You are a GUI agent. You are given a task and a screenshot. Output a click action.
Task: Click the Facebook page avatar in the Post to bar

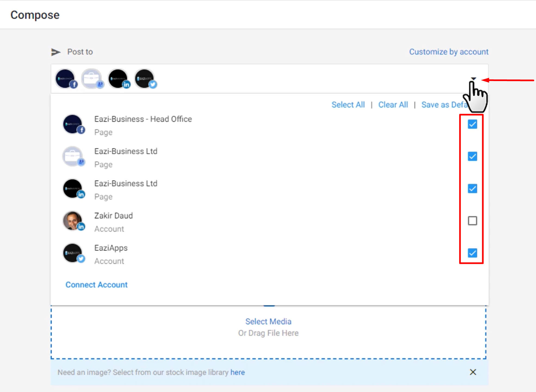(66, 79)
